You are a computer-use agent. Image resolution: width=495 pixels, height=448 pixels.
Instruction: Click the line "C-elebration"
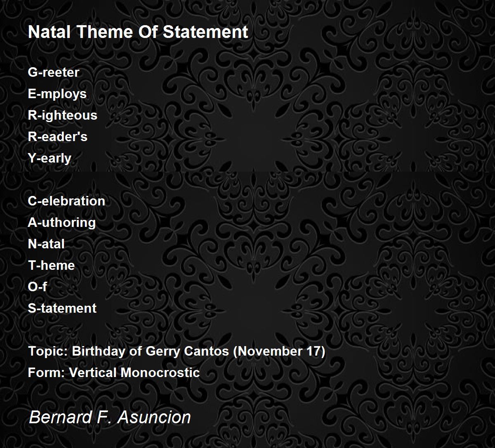(x=66, y=201)
